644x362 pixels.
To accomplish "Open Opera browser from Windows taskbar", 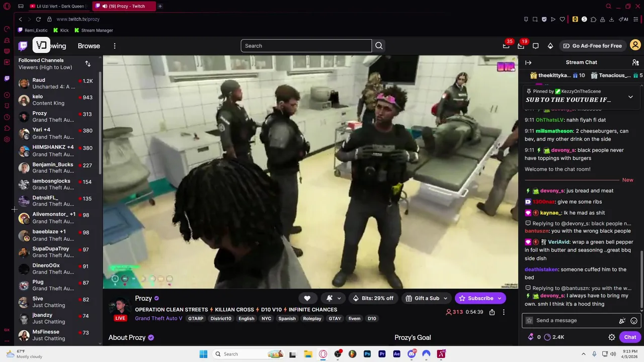I will point(323,354).
